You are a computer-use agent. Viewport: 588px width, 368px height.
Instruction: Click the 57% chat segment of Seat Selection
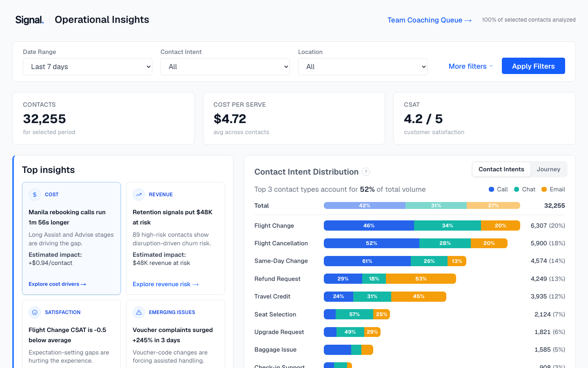coord(354,314)
